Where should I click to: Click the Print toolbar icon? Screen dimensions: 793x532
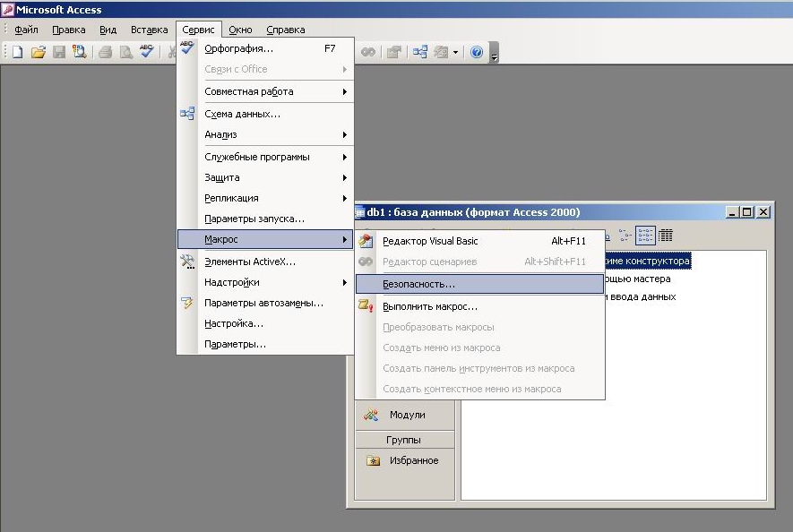coord(105,52)
